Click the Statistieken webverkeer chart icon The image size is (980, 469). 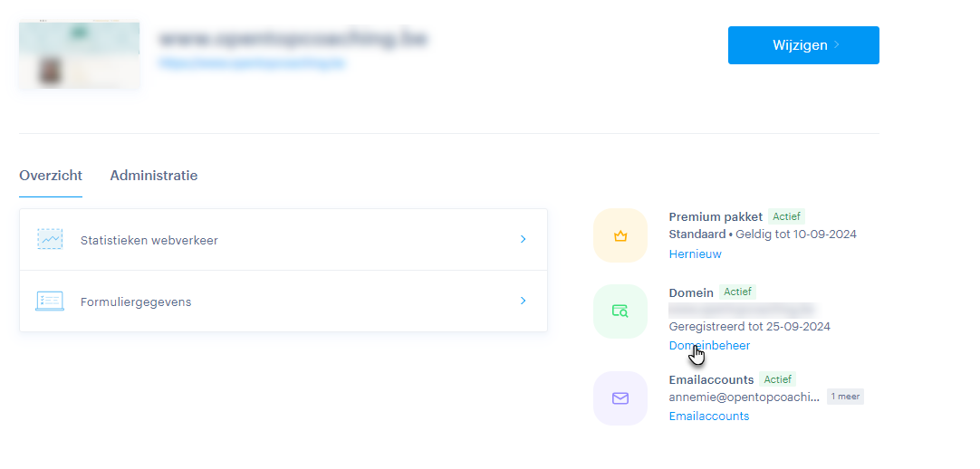click(x=50, y=239)
